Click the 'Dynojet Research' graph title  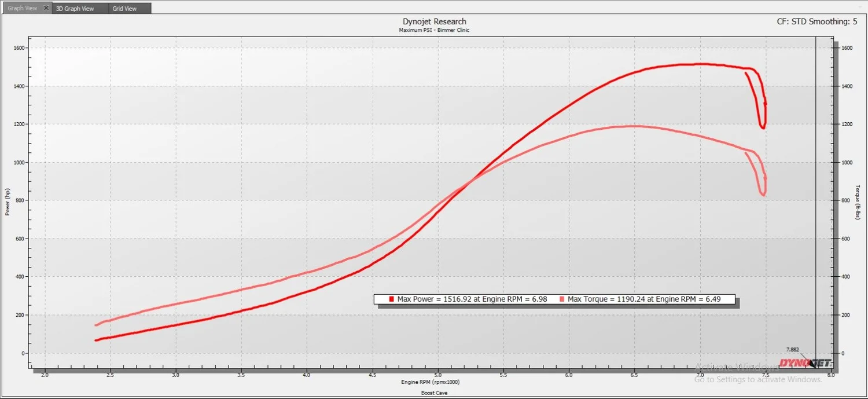click(x=434, y=21)
